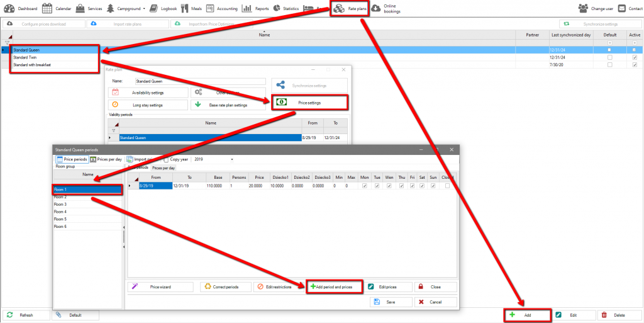Screen dimensions: 644x323
Task: Click the Price settings money icon
Action: click(281, 103)
